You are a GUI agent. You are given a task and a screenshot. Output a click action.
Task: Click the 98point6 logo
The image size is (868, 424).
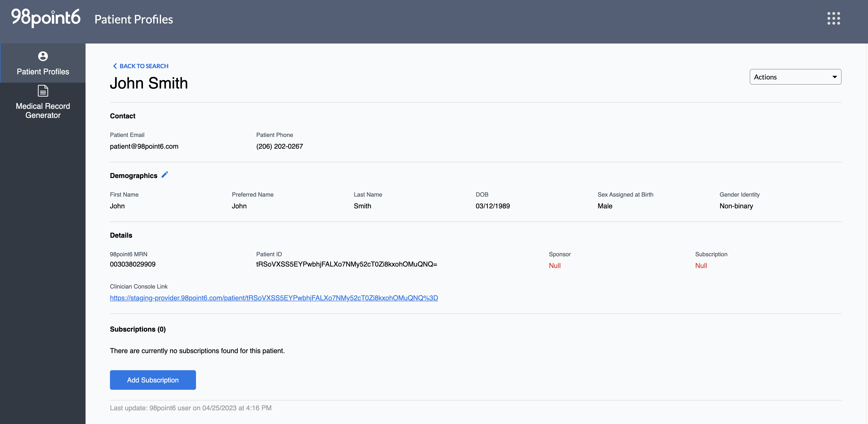pyautogui.click(x=46, y=18)
